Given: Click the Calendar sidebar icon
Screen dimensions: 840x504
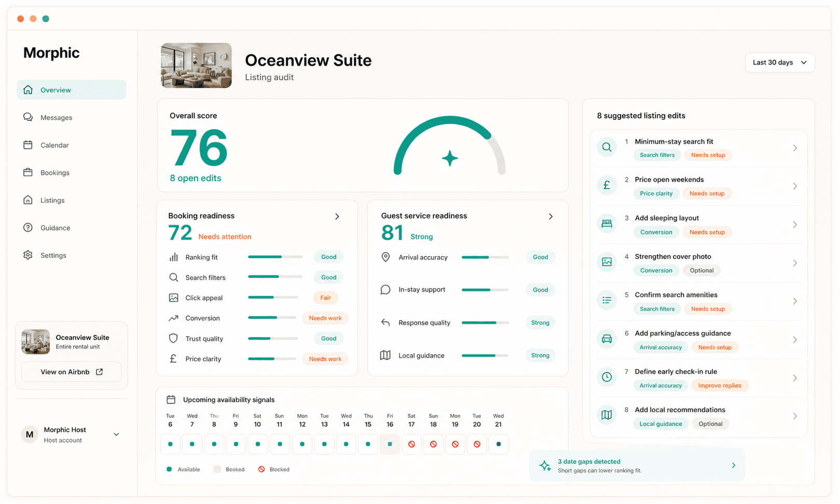Looking at the screenshot, I should tap(28, 145).
